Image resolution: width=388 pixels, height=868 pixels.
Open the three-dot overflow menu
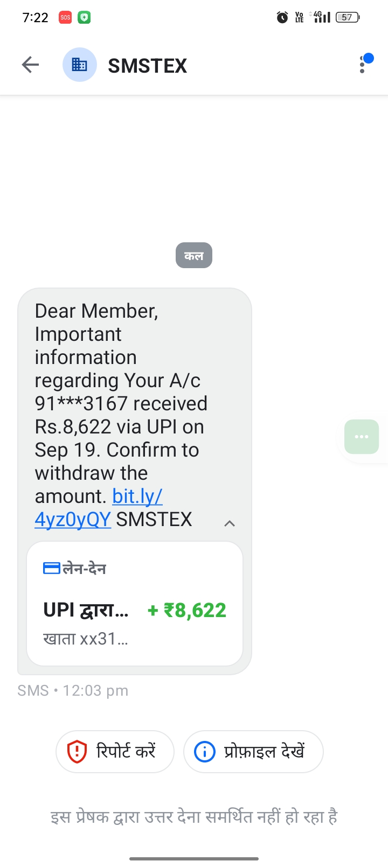tap(363, 65)
